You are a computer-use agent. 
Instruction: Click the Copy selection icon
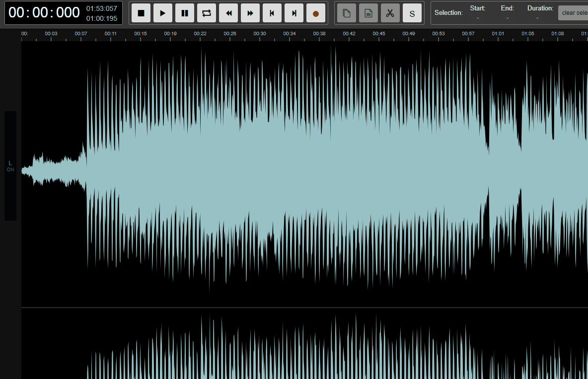[x=347, y=13]
